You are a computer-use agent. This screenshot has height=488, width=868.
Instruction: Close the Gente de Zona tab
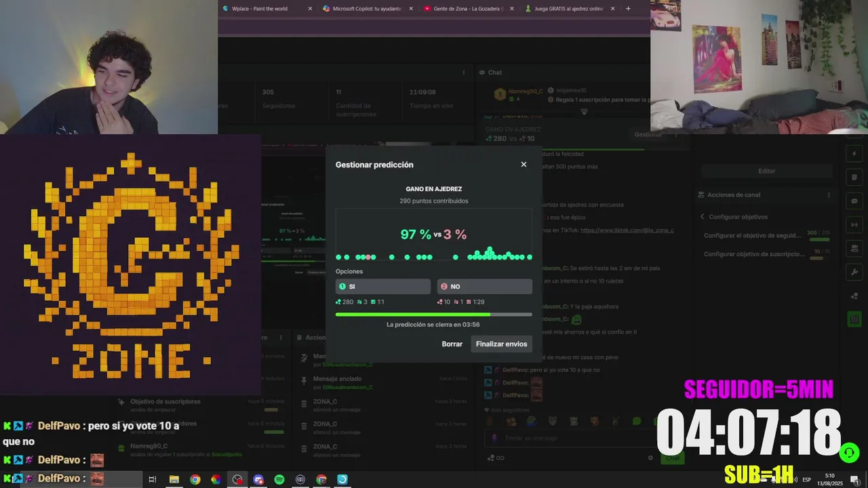click(x=512, y=9)
